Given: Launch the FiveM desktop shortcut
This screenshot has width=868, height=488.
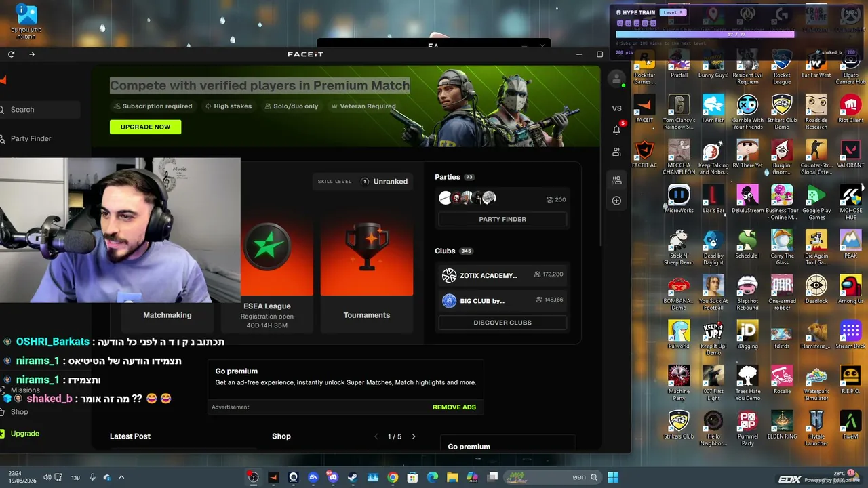Looking at the screenshot, I should tap(850, 425).
